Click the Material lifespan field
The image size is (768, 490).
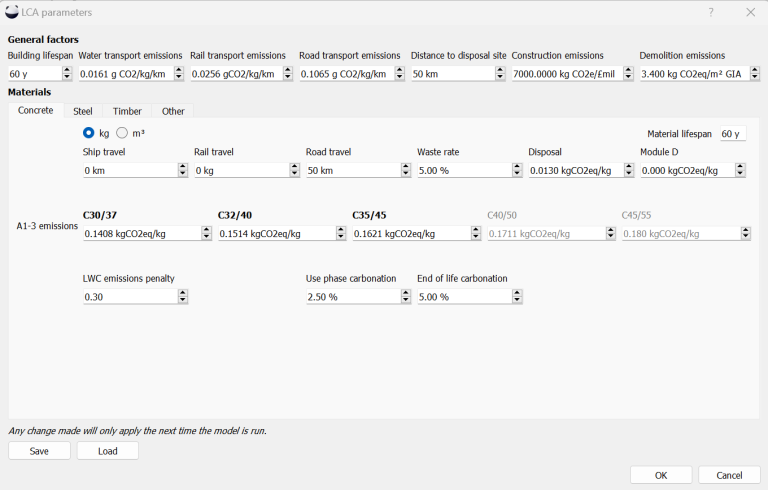coord(732,134)
